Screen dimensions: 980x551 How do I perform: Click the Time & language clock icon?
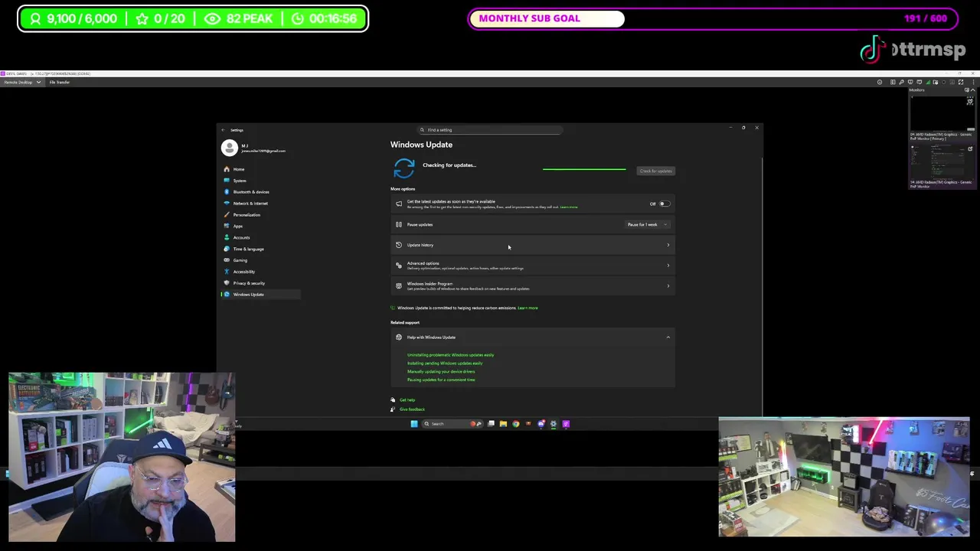227,249
